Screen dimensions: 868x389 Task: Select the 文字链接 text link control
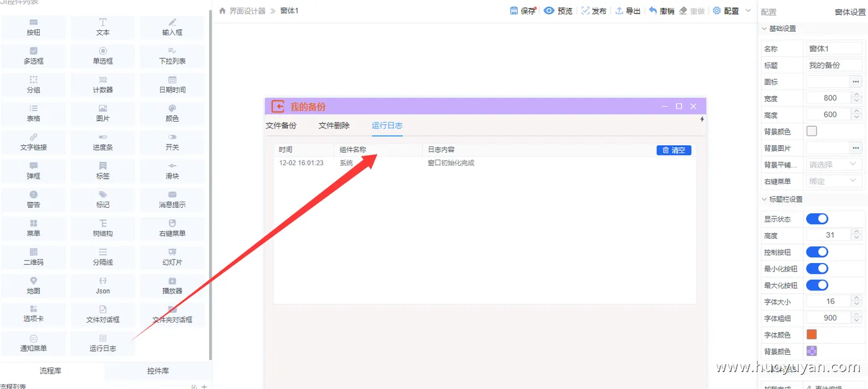click(x=33, y=142)
